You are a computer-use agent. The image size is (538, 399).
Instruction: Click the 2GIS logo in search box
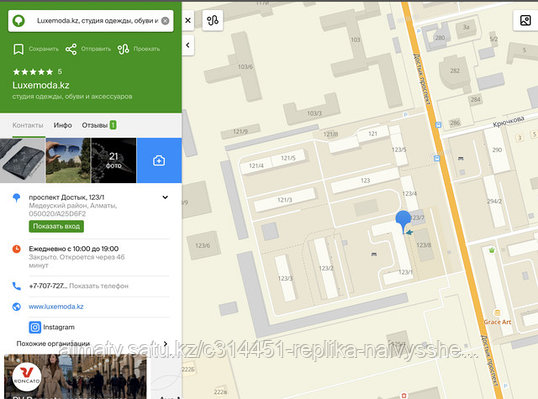19,21
